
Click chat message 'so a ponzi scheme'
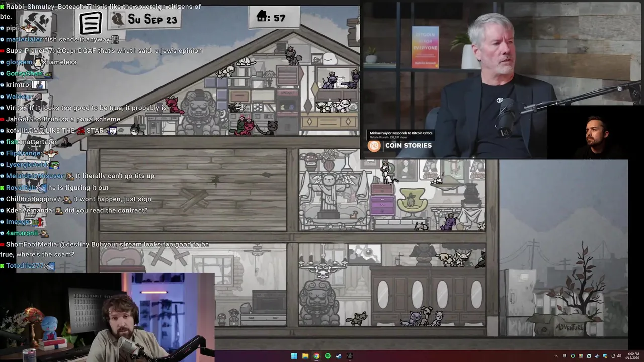click(91, 119)
